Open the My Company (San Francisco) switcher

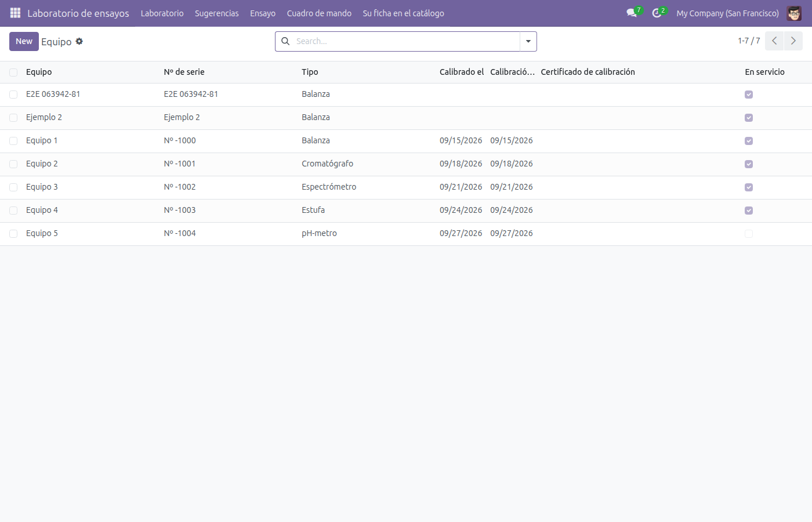click(x=727, y=13)
